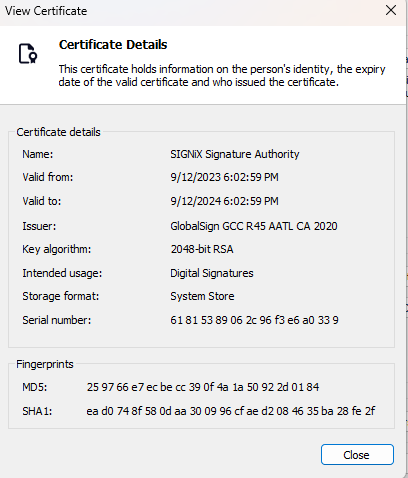Close the View Certificate dialog with X
Screen dimensions: 408x478
point(391,10)
